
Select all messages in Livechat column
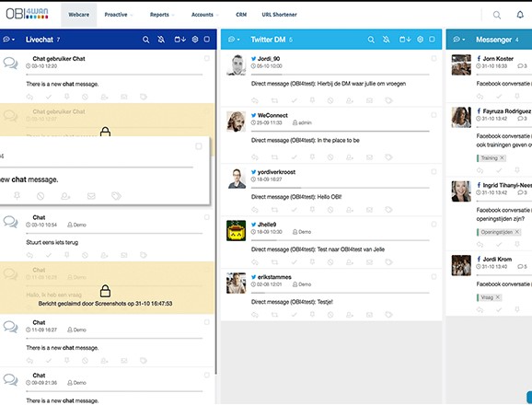(x=206, y=40)
